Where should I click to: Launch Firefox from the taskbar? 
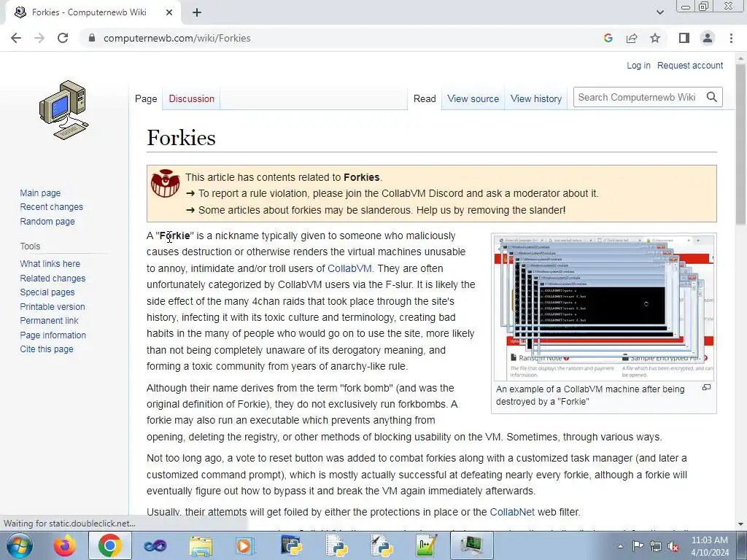point(65,545)
